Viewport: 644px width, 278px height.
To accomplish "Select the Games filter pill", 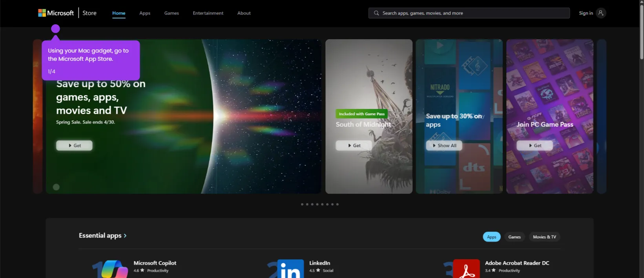I will tap(514, 237).
